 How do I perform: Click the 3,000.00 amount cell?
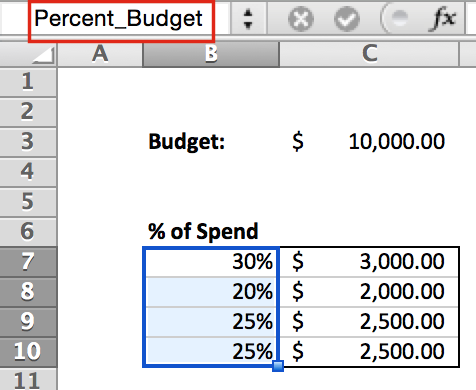click(369, 262)
